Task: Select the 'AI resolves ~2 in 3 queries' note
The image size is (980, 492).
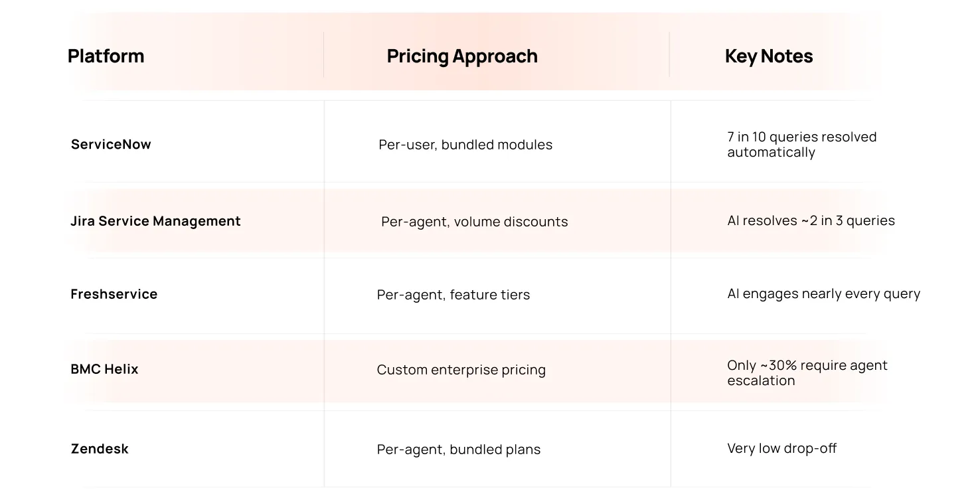Action: pos(811,220)
